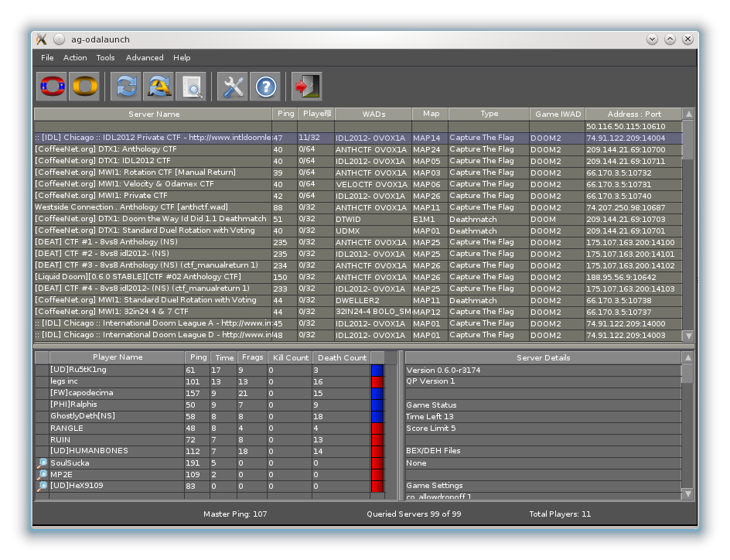Click the server list scrollbar down arrow

pyautogui.click(x=688, y=336)
